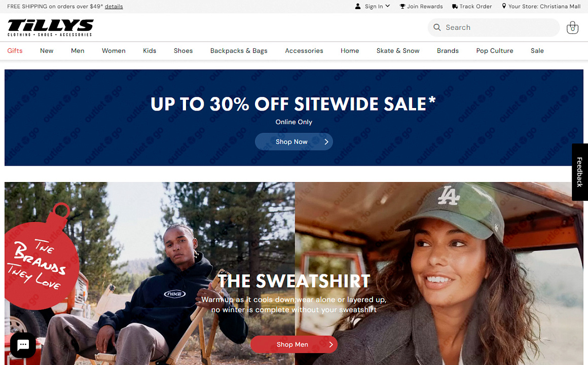
Task: Click The Brands They Love ornament
Action: pyautogui.click(x=41, y=259)
